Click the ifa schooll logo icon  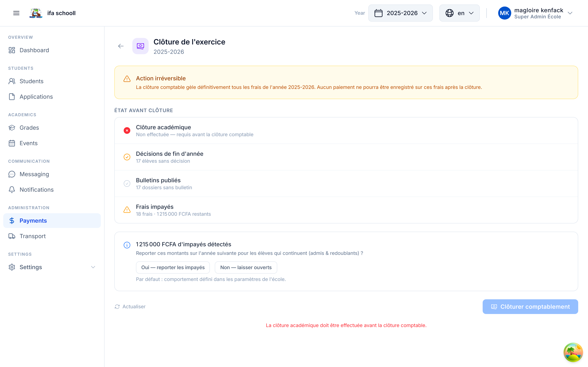pyautogui.click(x=36, y=13)
